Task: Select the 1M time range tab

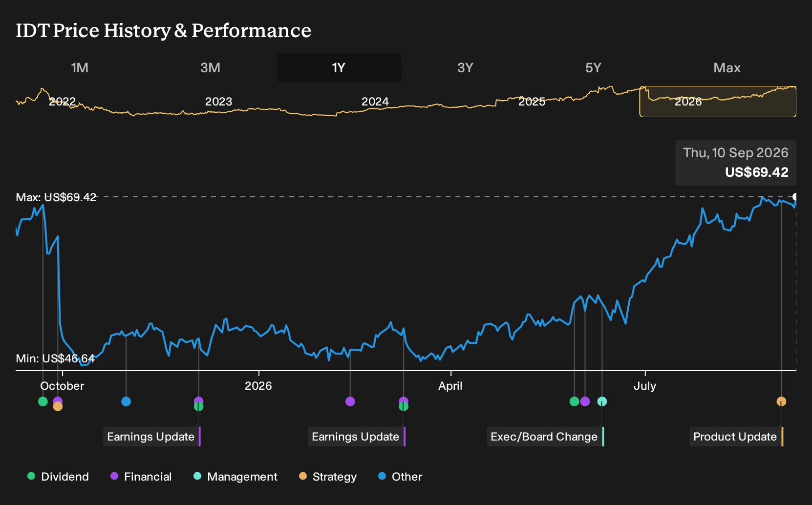Action: (x=80, y=67)
